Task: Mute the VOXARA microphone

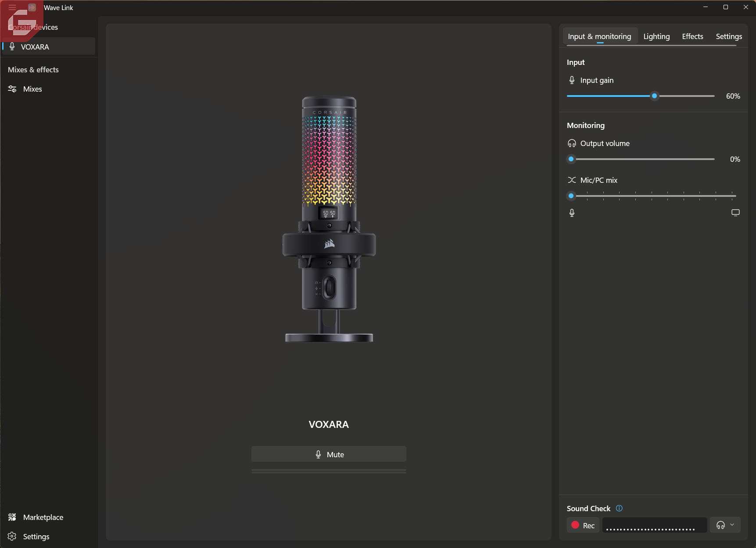Action: click(329, 454)
